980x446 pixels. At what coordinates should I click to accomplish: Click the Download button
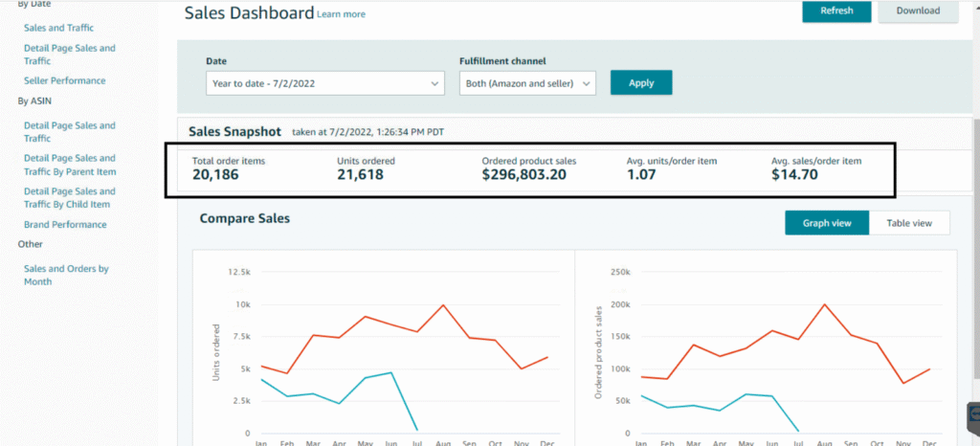coord(917,11)
